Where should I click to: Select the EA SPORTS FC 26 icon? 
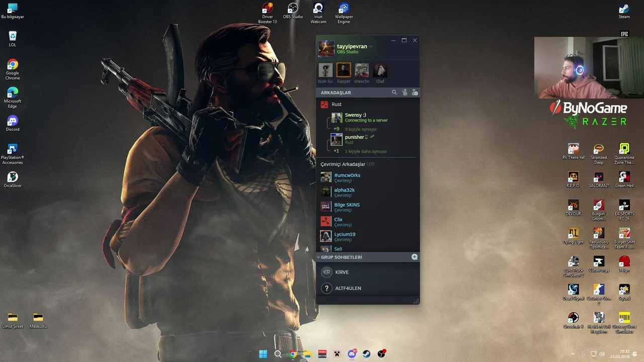624,210
